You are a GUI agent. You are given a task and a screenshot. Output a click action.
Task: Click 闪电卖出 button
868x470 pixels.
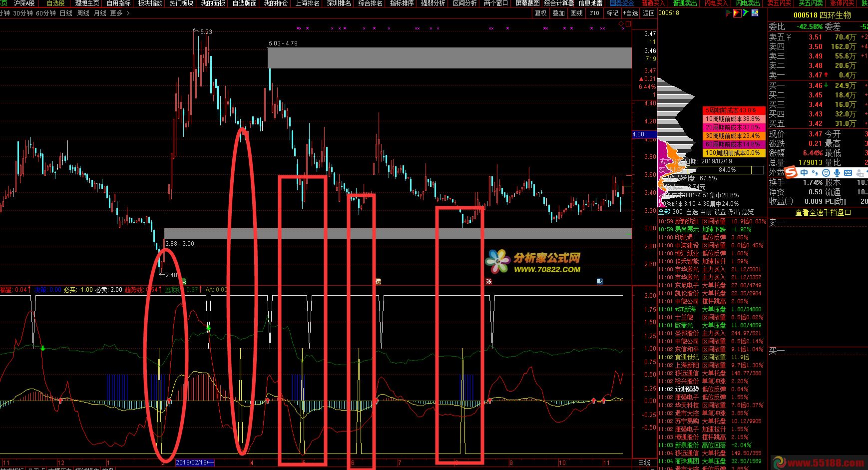pyautogui.click(x=748, y=3)
